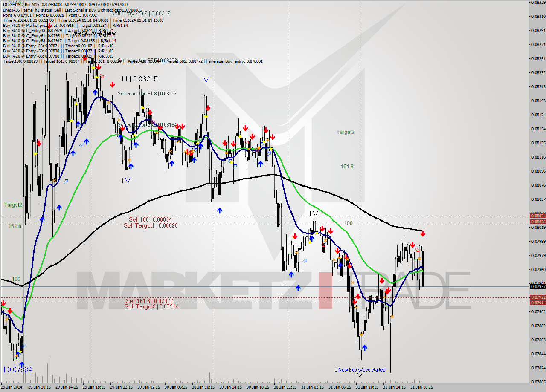Click the 'Buy %20 @ Market price' line
This screenshot has width=546, height=392.
pyautogui.click(x=65, y=25)
